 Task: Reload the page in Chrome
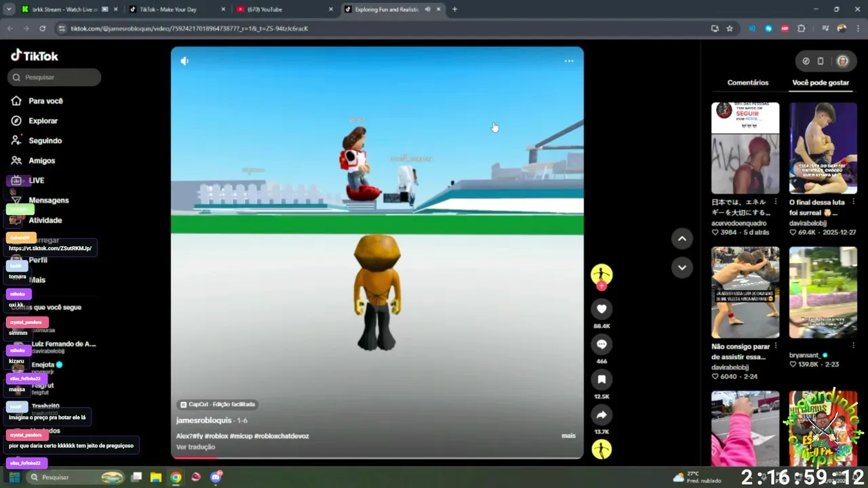coord(43,28)
